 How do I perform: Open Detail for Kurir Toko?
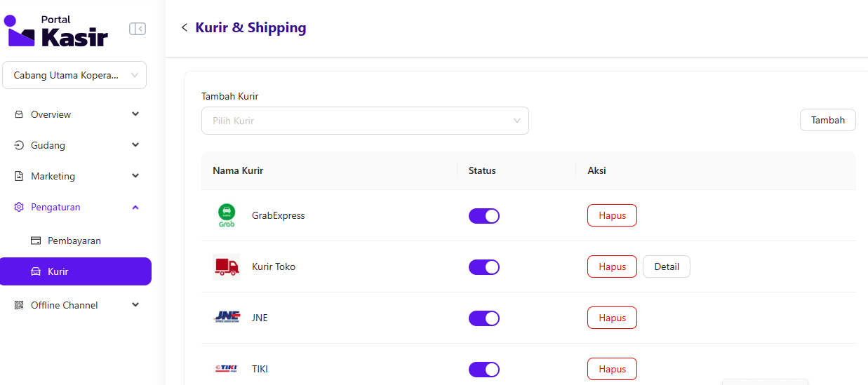(x=666, y=266)
